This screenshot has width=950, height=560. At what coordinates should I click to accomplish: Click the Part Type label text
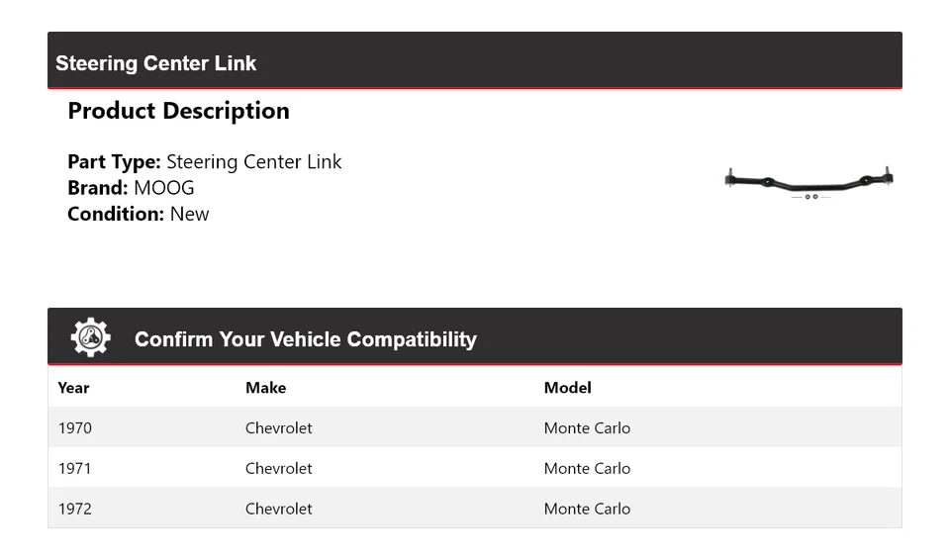pyautogui.click(x=114, y=162)
